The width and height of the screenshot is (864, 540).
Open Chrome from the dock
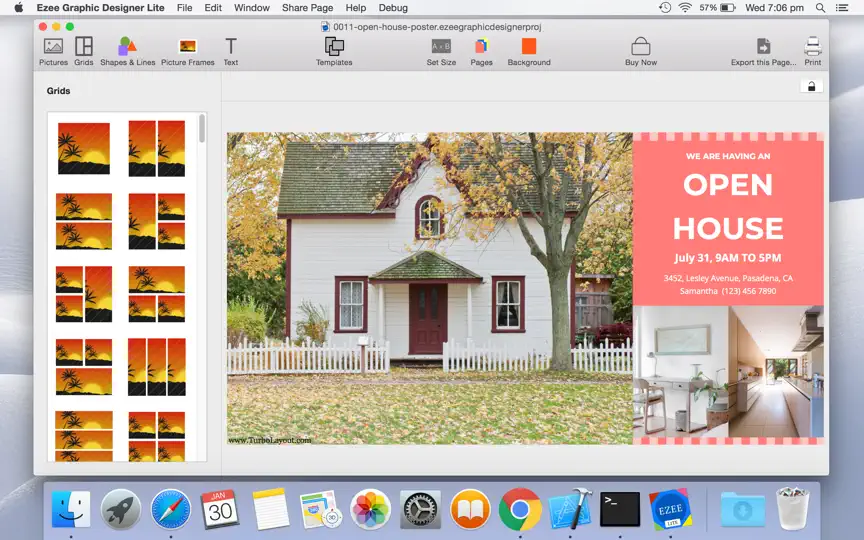[x=520, y=509]
